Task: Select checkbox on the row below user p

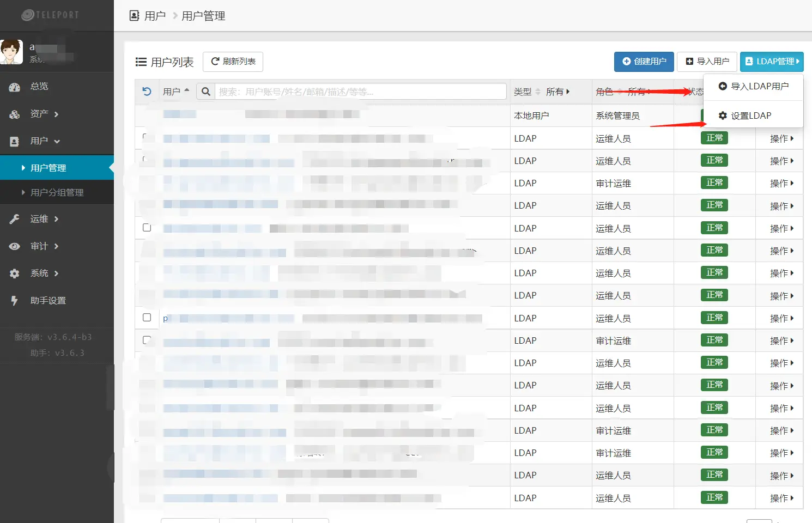Action: coord(147,340)
